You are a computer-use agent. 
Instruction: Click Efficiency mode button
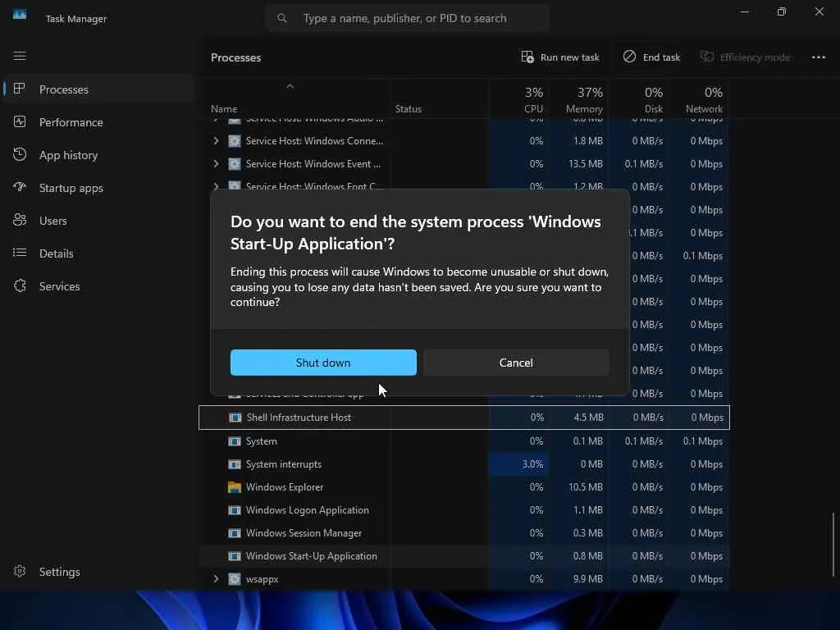pos(745,57)
